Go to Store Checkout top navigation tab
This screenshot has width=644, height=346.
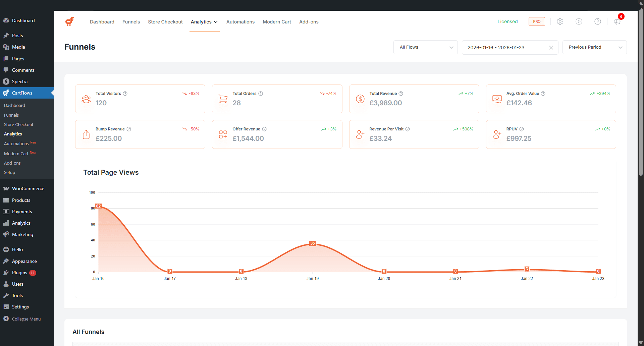click(x=165, y=22)
